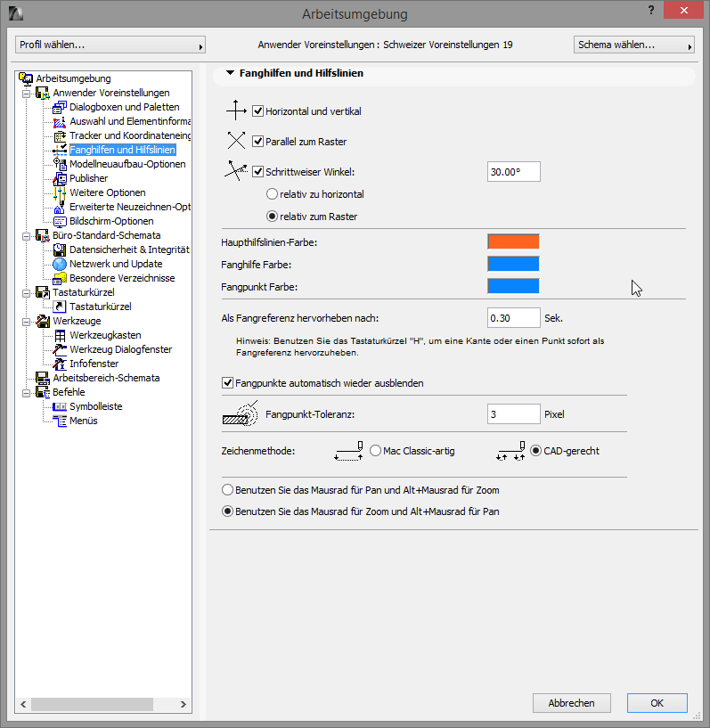The width and height of the screenshot is (710, 728).
Task: Collapse the Werkzeuge tree node
Action: tap(27, 322)
